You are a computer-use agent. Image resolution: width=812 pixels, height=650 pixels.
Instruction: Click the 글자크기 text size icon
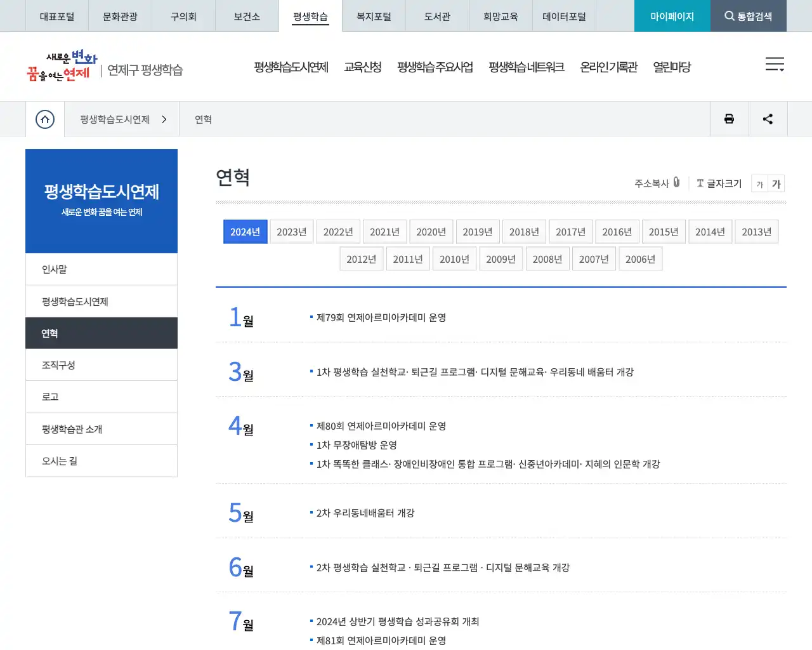tap(700, 183)
